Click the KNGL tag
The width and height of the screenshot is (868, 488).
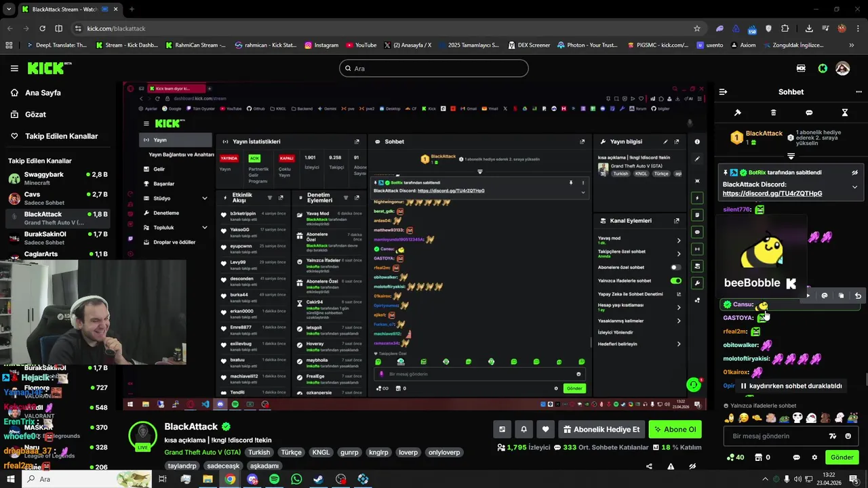coord(321,452)
